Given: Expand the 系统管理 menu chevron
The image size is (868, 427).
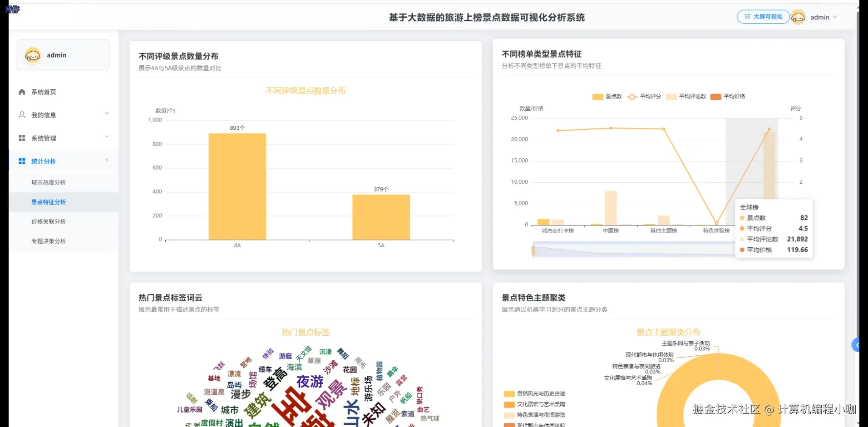Looking at the screenshot, I should click(107, 137).
